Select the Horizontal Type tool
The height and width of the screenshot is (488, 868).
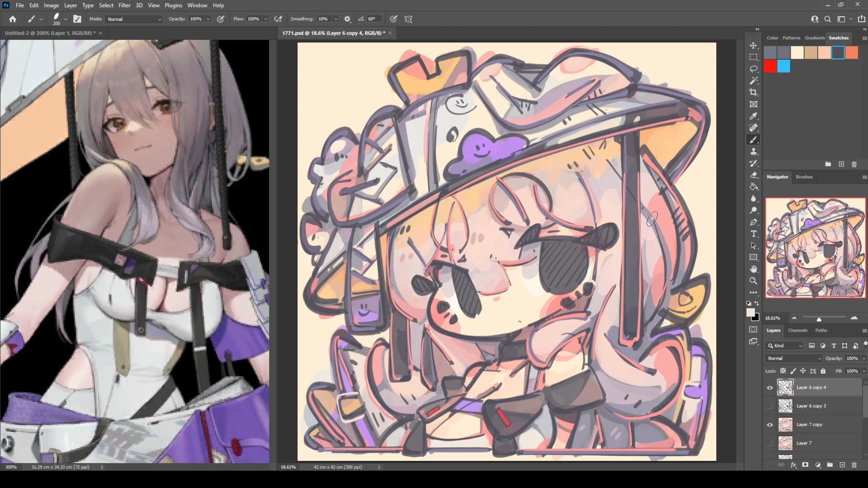pyautogui.click(x=753, y=234)
